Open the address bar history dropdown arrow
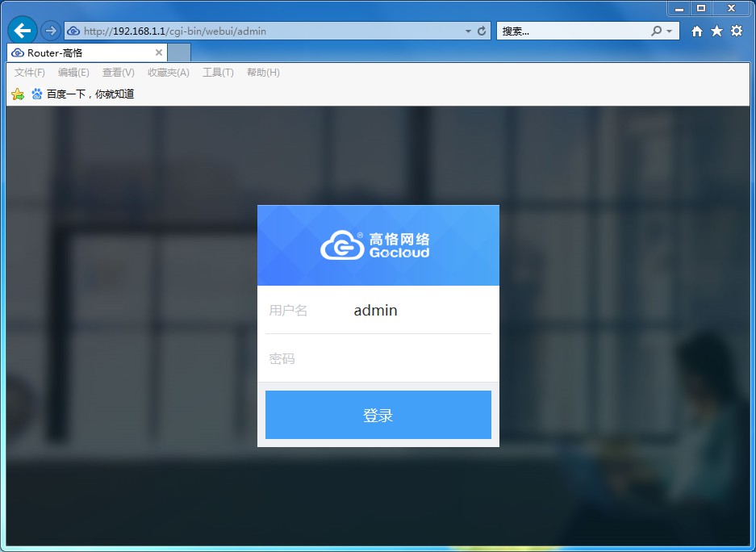Image resolution: width=756 pixels, height=552 pixels. [468, 31]
